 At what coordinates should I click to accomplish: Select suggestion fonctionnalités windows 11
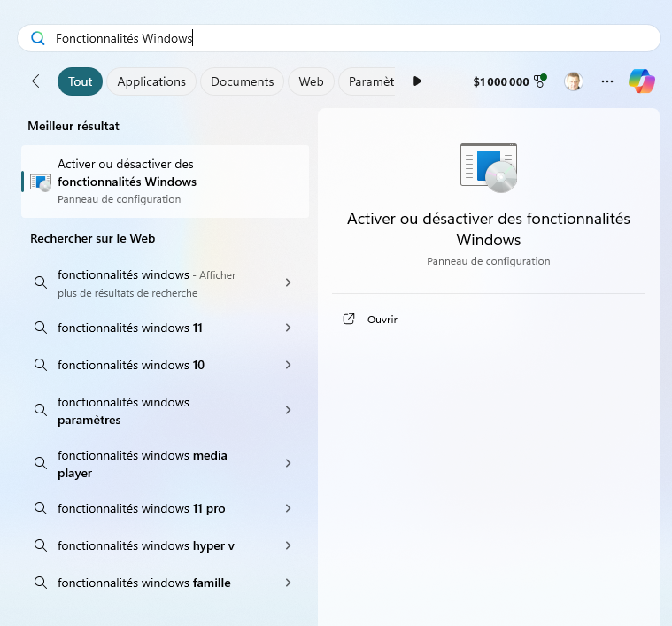click(165, 328)
